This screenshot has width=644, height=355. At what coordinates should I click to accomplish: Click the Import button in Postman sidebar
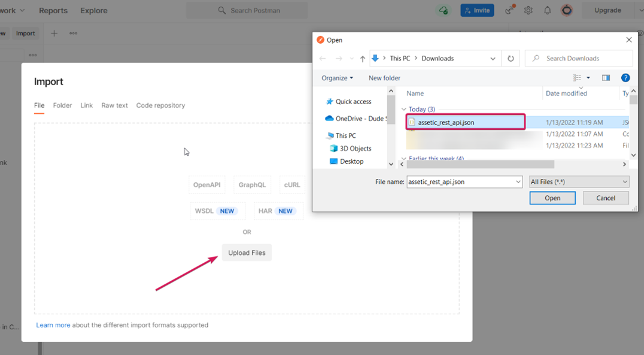click(x=26, y=34)
